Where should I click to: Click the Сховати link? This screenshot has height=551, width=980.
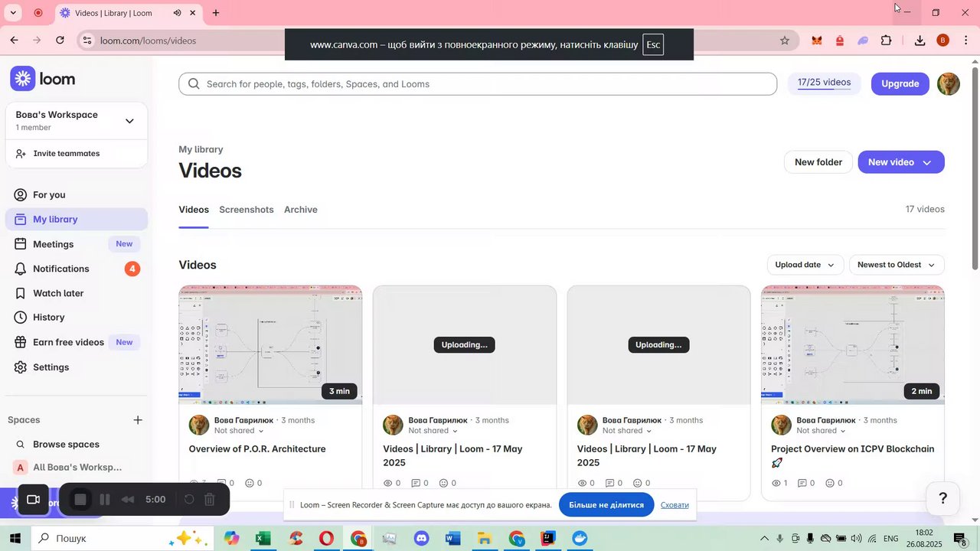click(x=675, y=505)
